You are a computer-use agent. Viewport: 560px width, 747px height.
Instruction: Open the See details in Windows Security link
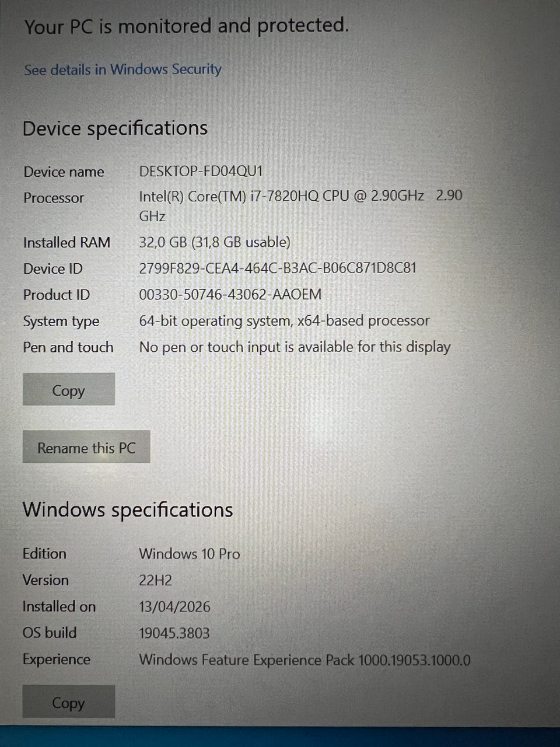(x=123, y=69)
